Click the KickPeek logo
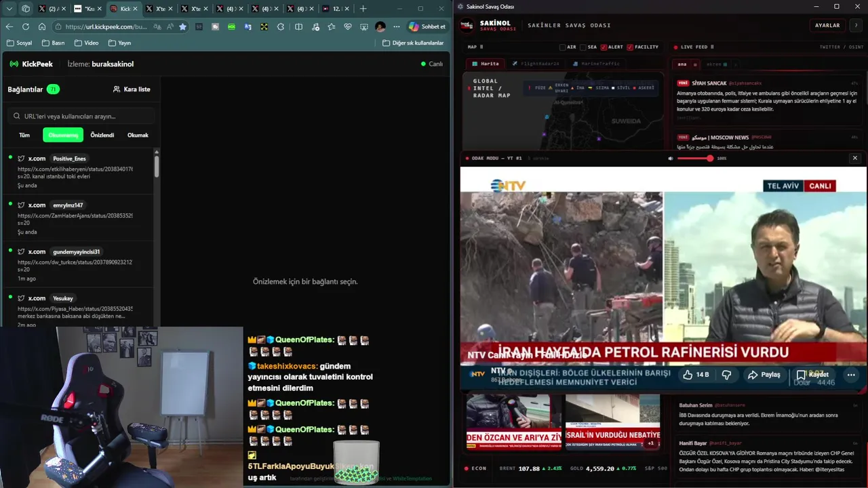868x488 pixels. coord(31,64)
